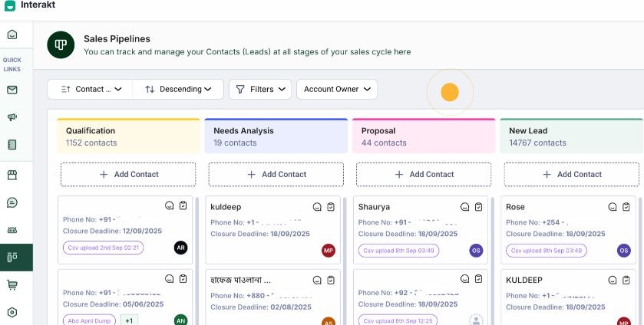Open task clipboard on KULDEEP New Lead card

pos(626,281)
